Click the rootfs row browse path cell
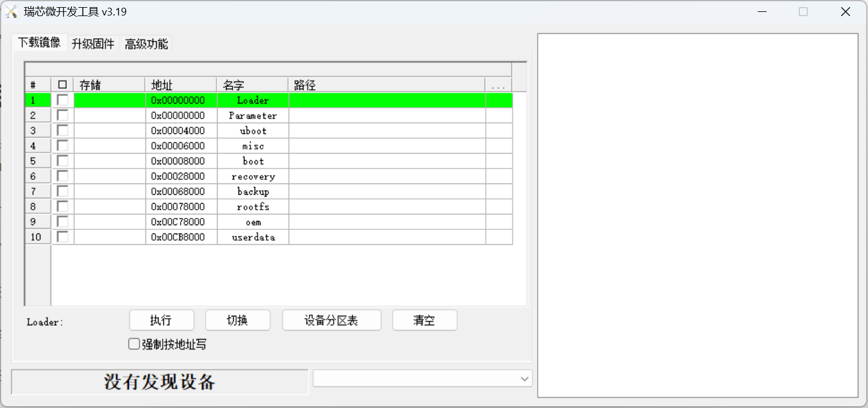This screenshot has width=868, height=408. (499, 207)
